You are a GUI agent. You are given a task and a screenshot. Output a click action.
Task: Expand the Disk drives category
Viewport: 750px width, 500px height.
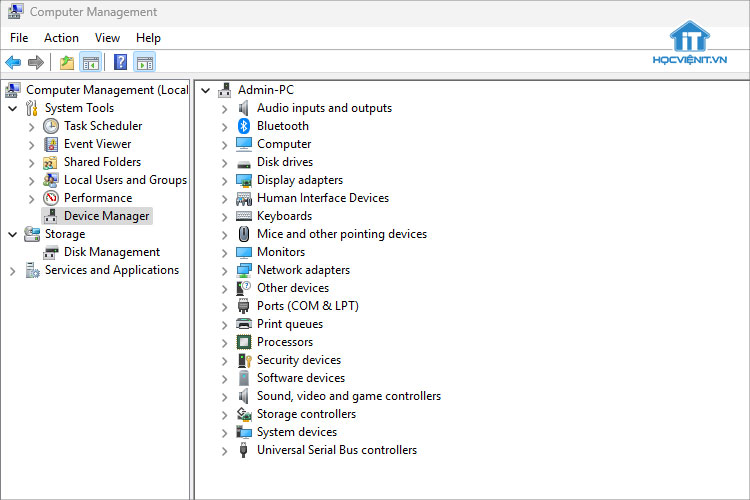[225, 163]
